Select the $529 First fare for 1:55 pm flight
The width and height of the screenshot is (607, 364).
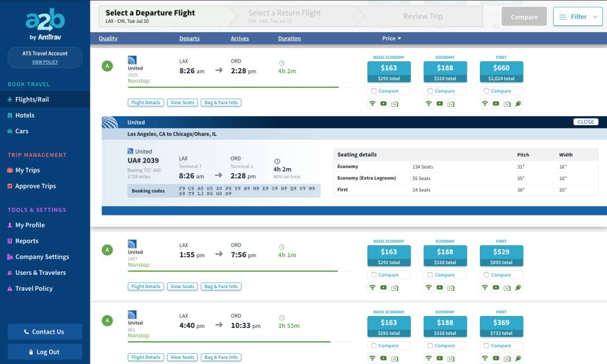point(501,256)
